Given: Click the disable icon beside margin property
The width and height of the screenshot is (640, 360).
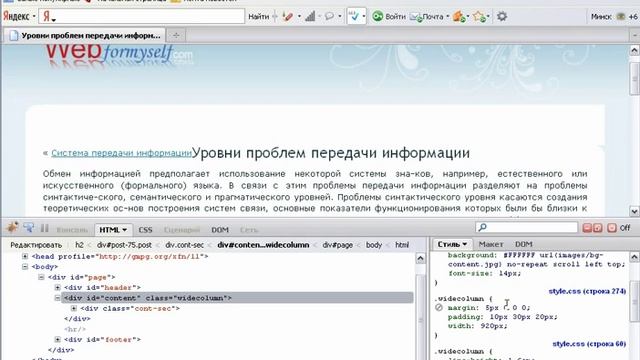Looking at the screenshot, I should coord(439,307).
